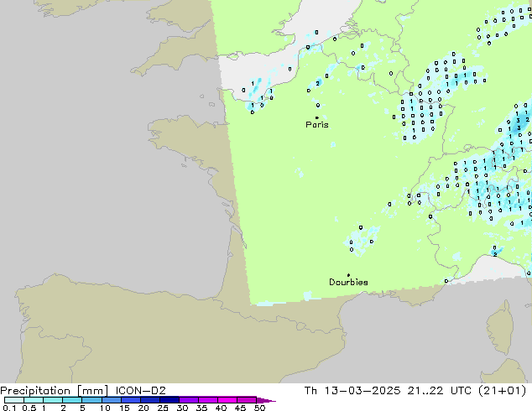Click the Paris city label

(x=317, y=125)
